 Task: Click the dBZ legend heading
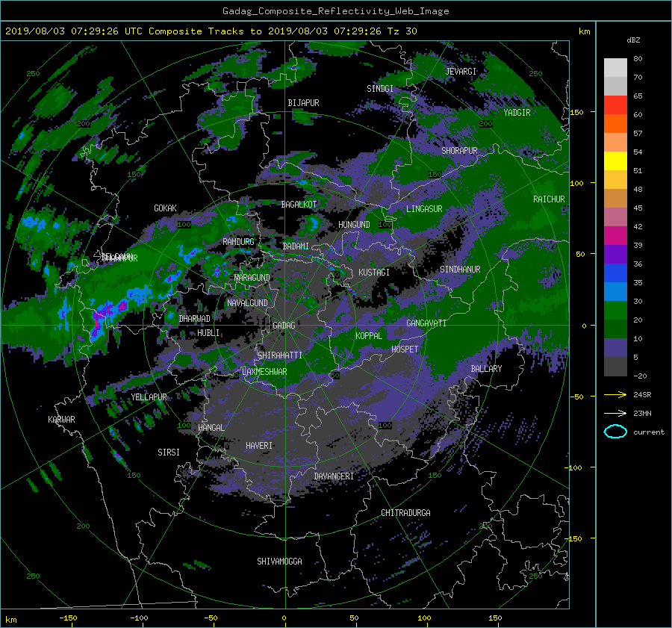pos(633,40)
